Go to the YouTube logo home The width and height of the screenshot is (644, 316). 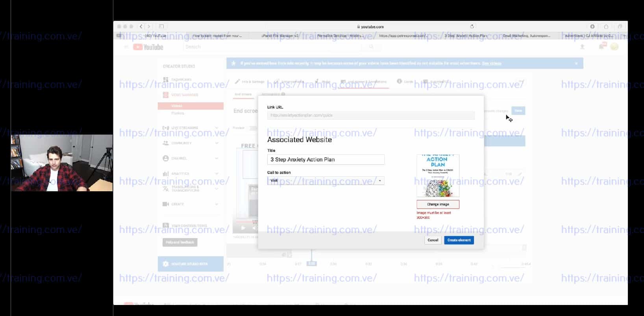coord(148,47)
